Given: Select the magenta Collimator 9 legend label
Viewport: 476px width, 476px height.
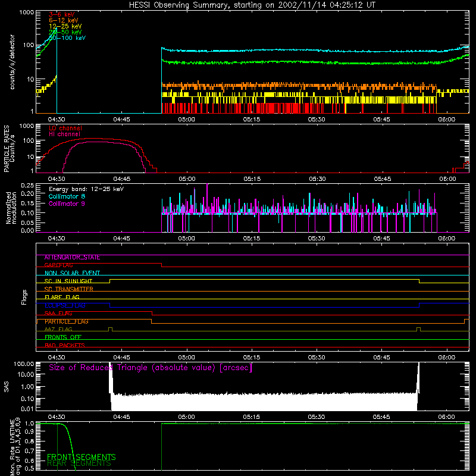Looking at the screenshot, I should click(67, 203).
